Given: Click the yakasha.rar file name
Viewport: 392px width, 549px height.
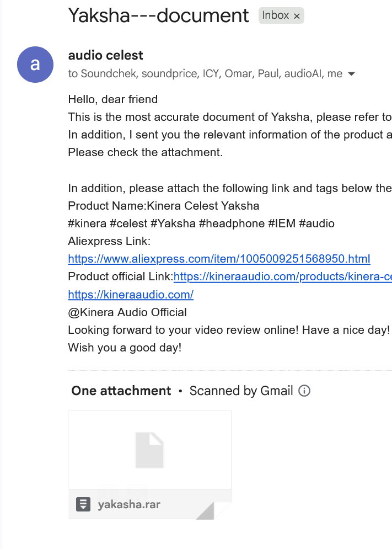Looking at the screenshot, I should (129, 504).
